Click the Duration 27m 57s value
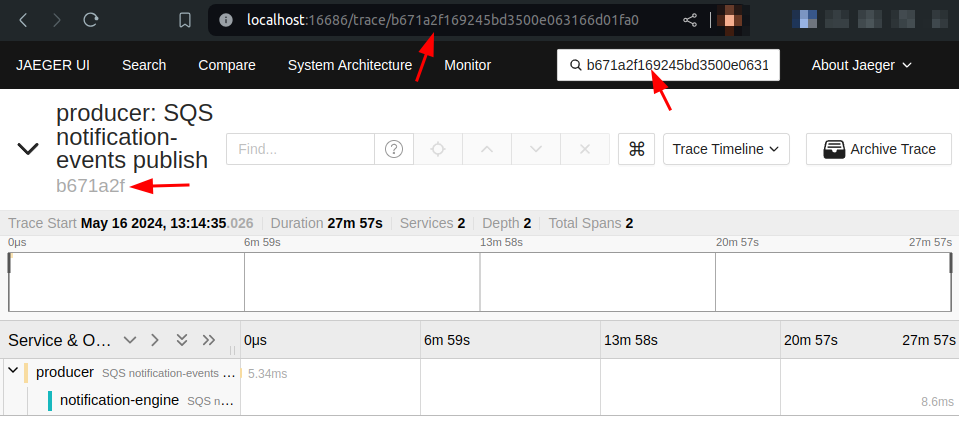 (355, 223)
